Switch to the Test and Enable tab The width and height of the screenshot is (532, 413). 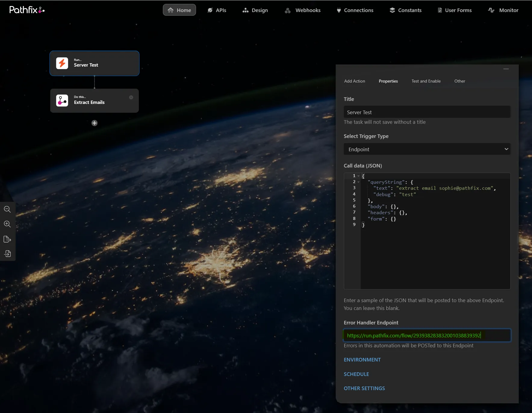[x=426, y=81]
